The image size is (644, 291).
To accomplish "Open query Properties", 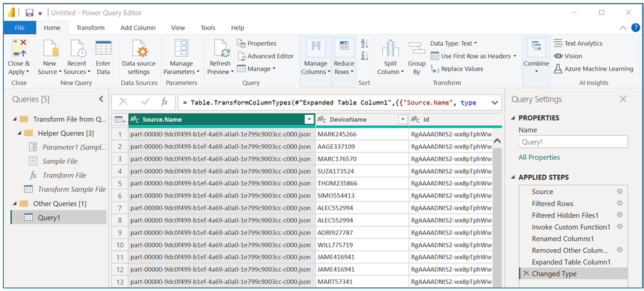I will (x=257, y=43).
